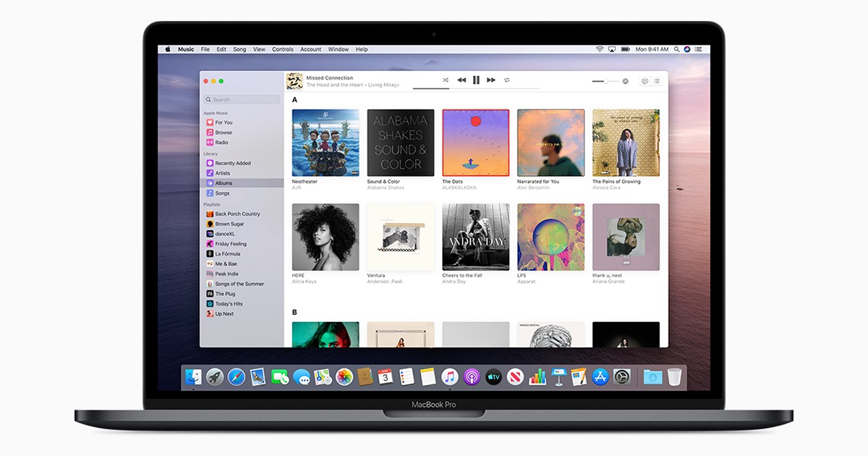Skip to the next track

coord(491,80)
